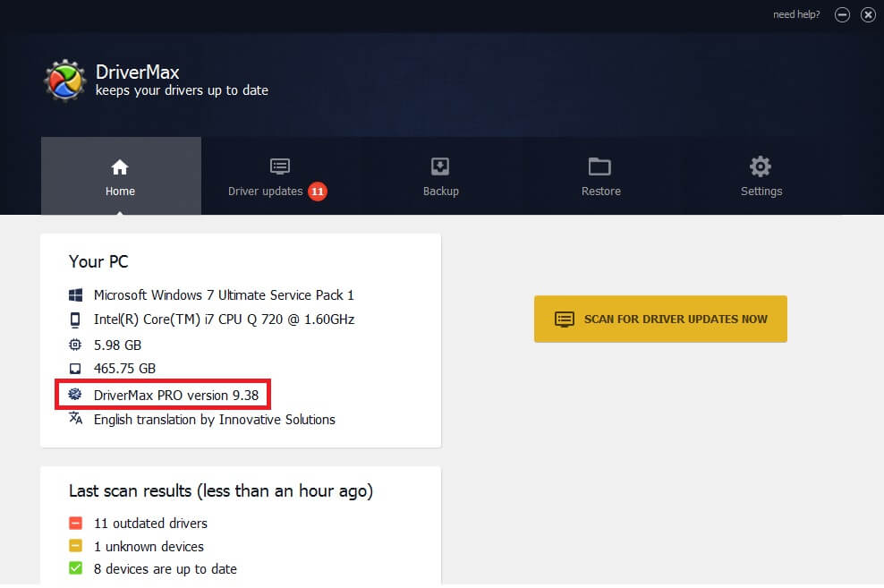Click 'DriverMax PRO version 9.38' text
This screenshot has height=588, width=884.
(x=176, y=396)
